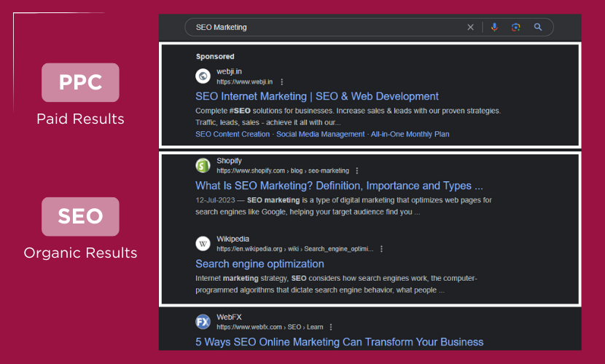The height and width of the screenshot is (364, 605).
Task: Click the webji.in globe favicon
Action: 203,76
